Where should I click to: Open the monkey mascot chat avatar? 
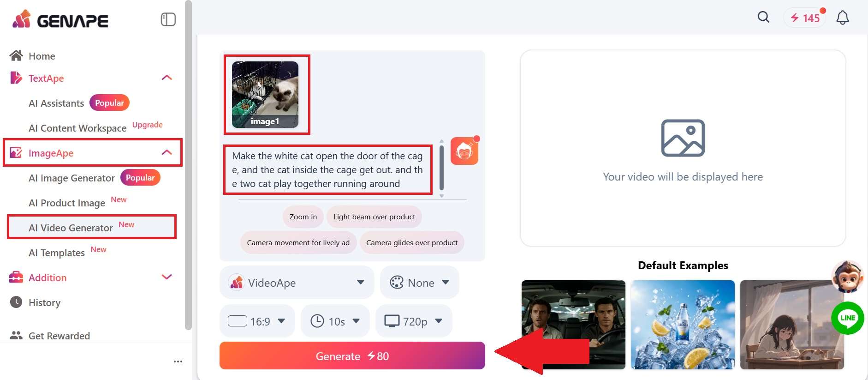(848, 277)
